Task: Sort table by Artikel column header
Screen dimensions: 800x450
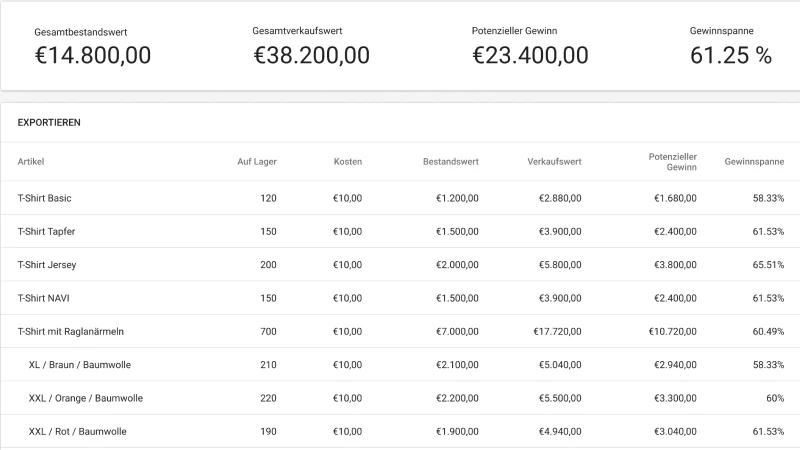Action: tap(31, 161)
